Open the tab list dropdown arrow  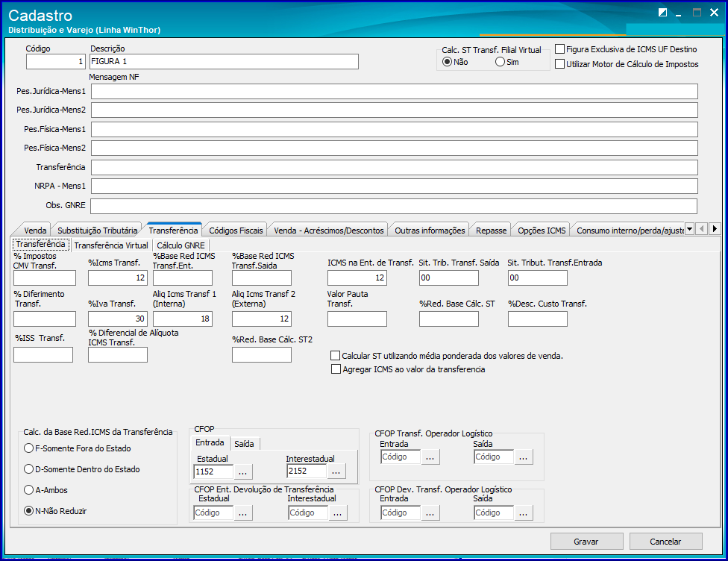[689, 228]
